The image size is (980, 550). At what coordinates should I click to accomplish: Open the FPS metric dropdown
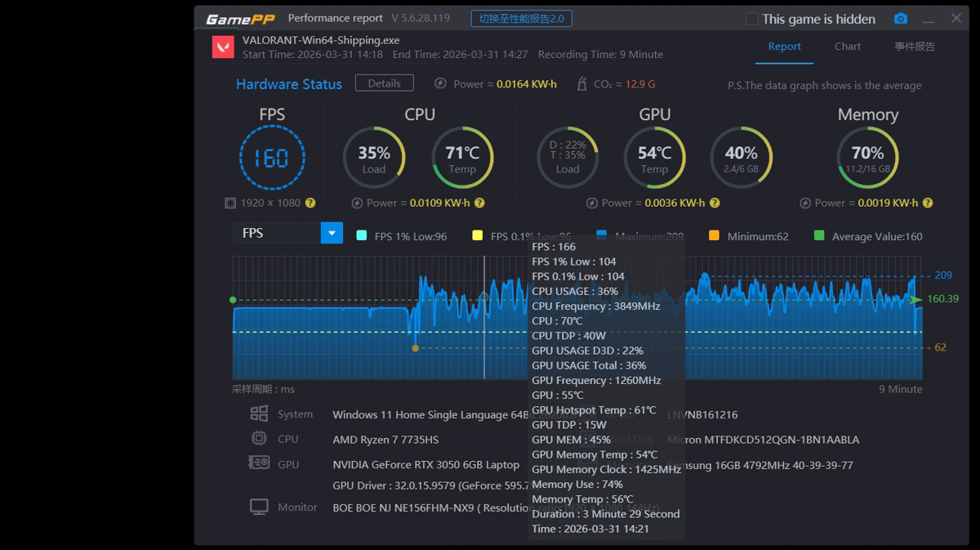click(x=332, y=232)
